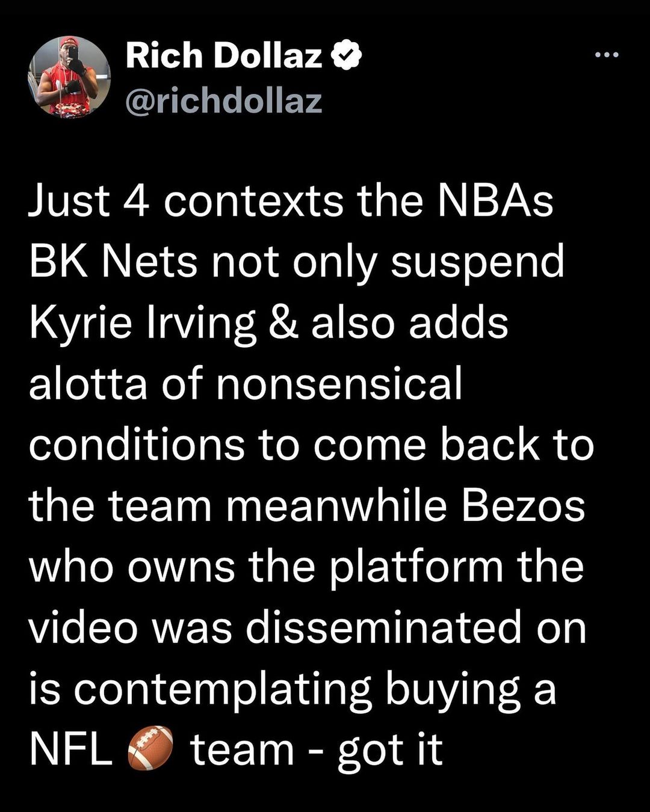Click the display name Rich Dollaz
Screen dimensions: 650x812
224,57
